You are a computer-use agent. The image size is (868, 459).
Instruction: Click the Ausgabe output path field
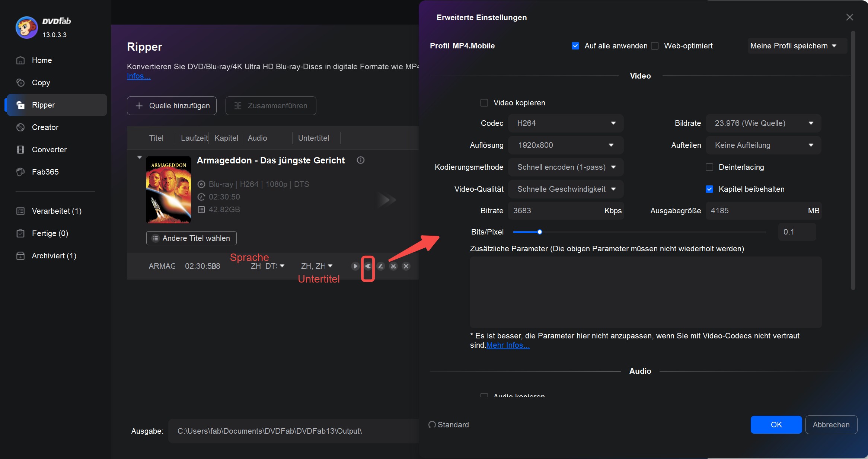[x=294, y=431]
